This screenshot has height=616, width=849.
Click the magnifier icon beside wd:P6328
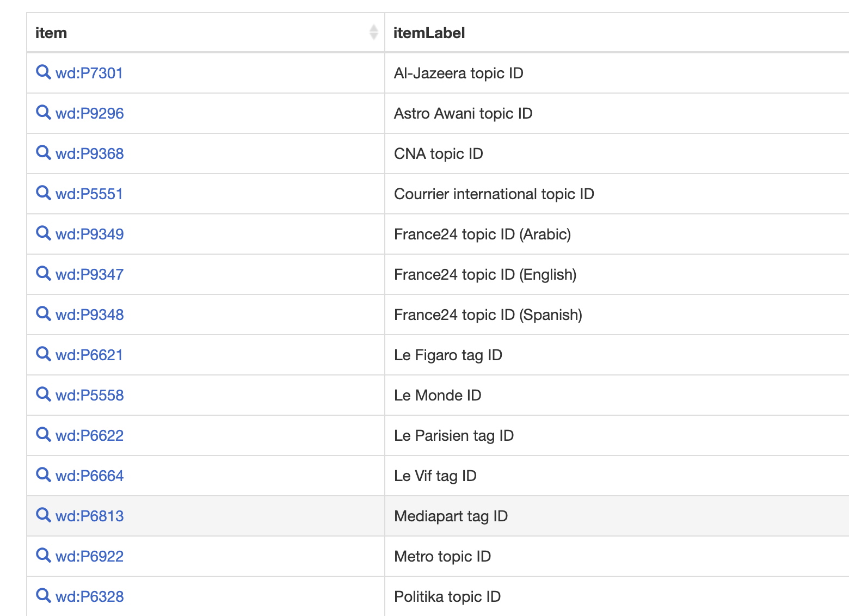click(x=43, y=595)
